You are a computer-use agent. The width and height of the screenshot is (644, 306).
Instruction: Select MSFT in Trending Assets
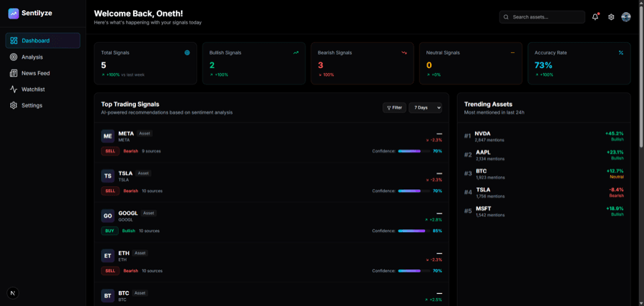coord(544,211)
